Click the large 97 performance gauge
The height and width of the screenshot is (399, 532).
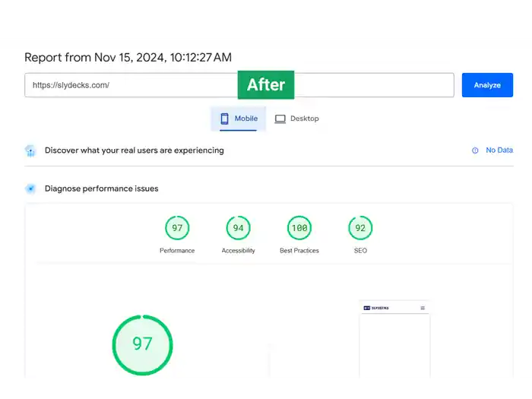coord(143,345)
